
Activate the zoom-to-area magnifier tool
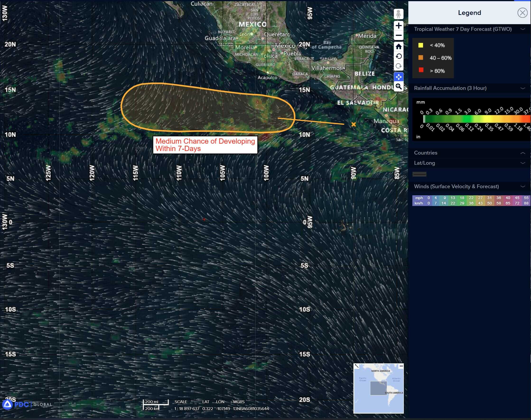coord(398,87)
